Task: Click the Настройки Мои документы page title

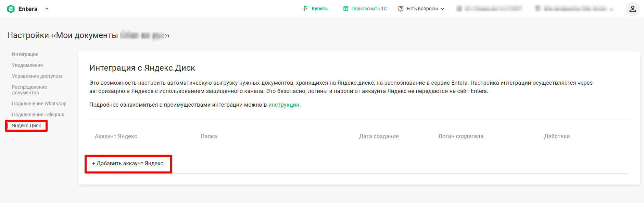Action: click(x=88, y=35)
